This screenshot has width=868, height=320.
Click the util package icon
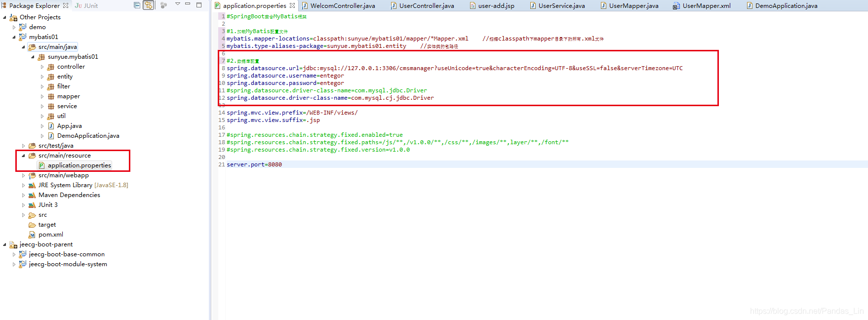click(51, 116)
